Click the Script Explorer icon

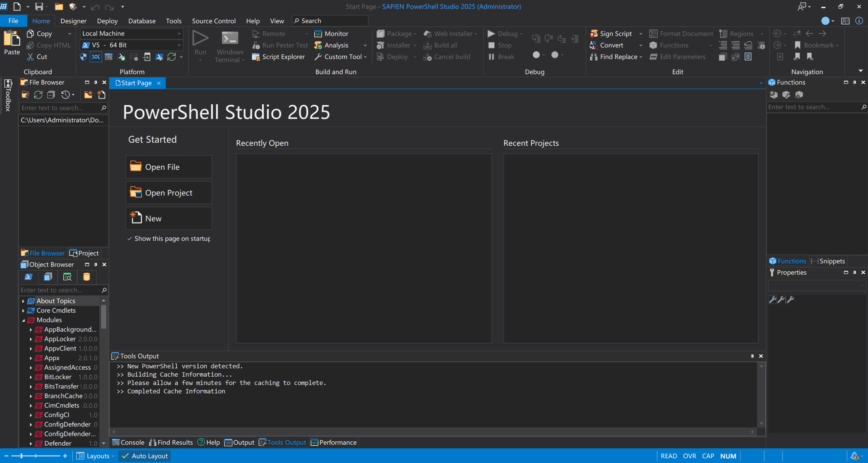point(256,57)
